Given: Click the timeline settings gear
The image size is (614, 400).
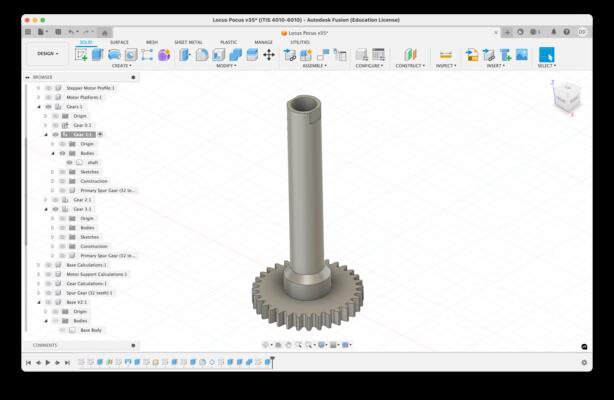Looking at the screenshot, I should coord(584,363).
